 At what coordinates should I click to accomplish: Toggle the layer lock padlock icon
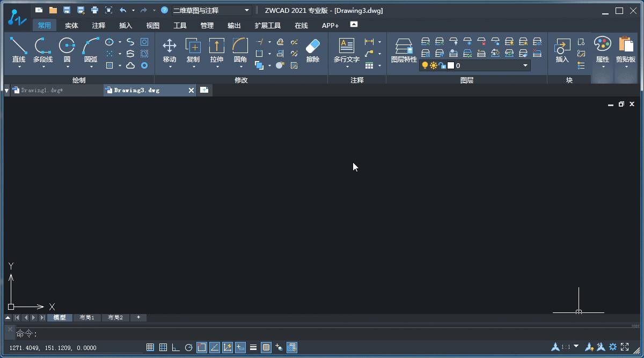[x=442, y=65]
